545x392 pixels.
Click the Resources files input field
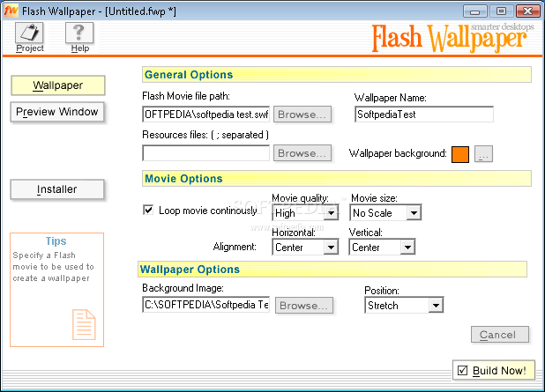[205, 153]
